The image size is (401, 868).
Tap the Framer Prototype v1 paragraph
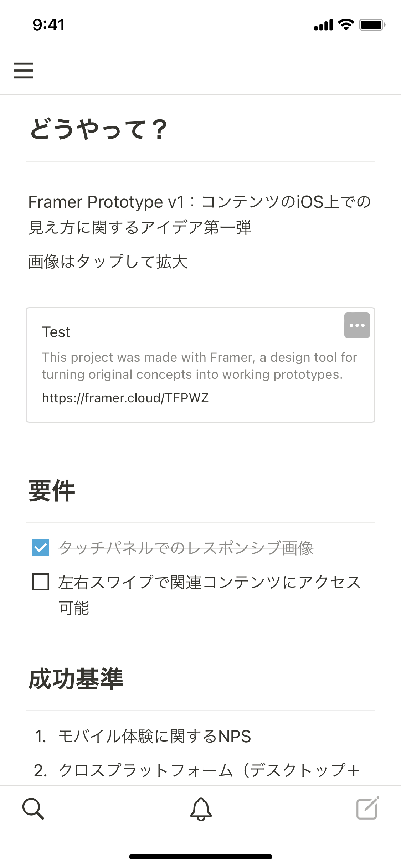click(200, 215)
